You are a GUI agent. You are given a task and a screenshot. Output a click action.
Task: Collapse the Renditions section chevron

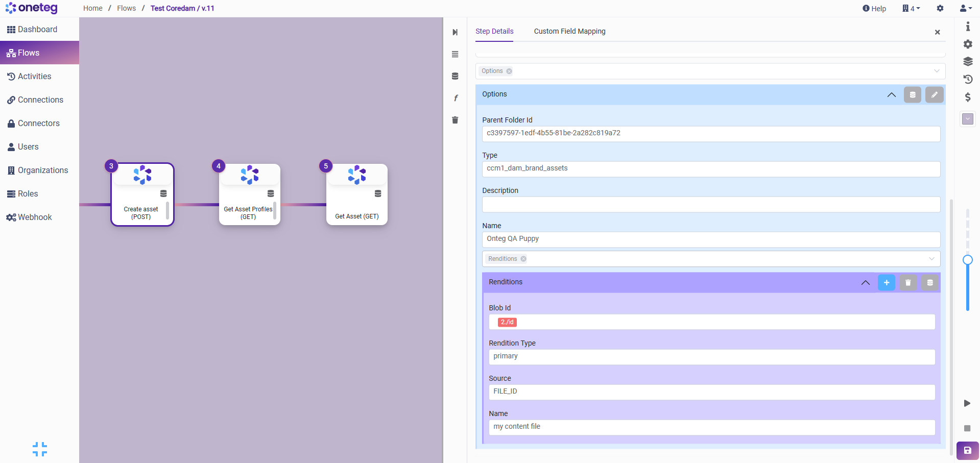865,282
